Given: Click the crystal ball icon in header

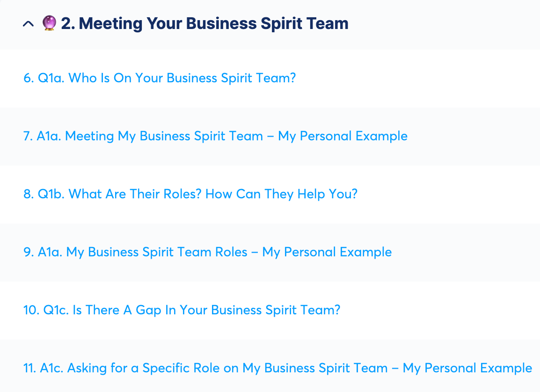Looking at the screenshot, I should point(49,23).
